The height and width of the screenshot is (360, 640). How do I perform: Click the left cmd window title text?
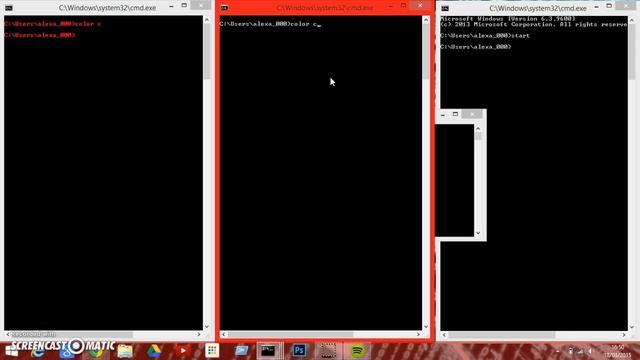click(x=107, y=8)
